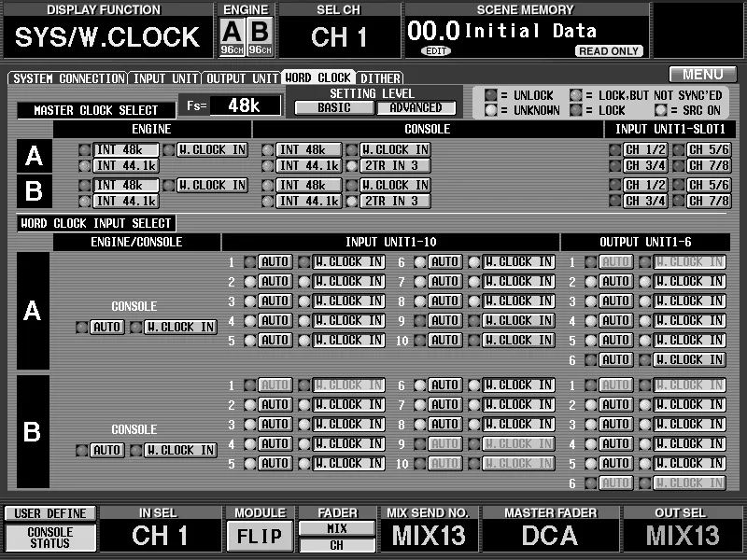
Task: Set engine A output unit 6 to AUTO
Action: tap(616, 359)
